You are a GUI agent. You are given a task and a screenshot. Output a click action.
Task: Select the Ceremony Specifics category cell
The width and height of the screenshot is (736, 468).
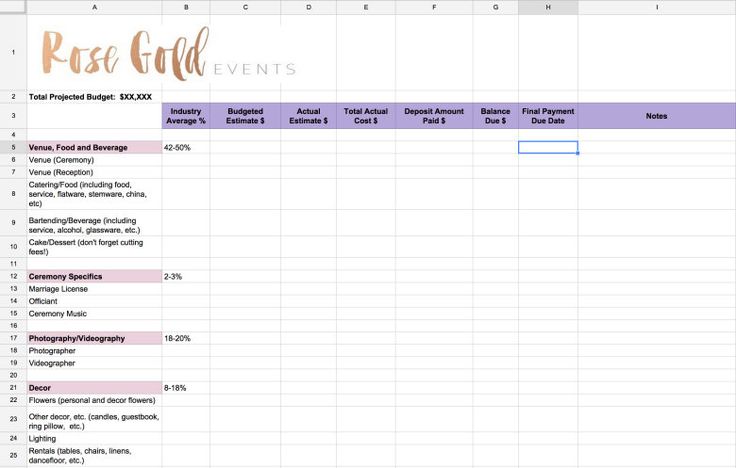(94, 276)
